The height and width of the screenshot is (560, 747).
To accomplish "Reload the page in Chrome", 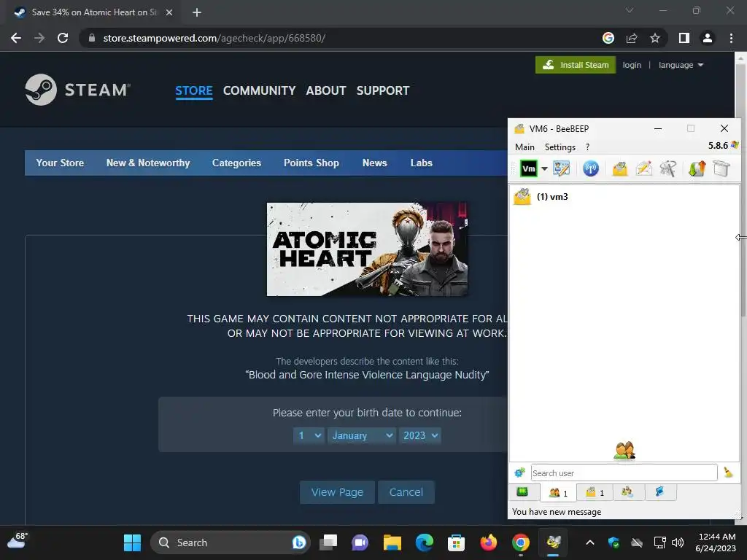I will click(x=63, y=38).
